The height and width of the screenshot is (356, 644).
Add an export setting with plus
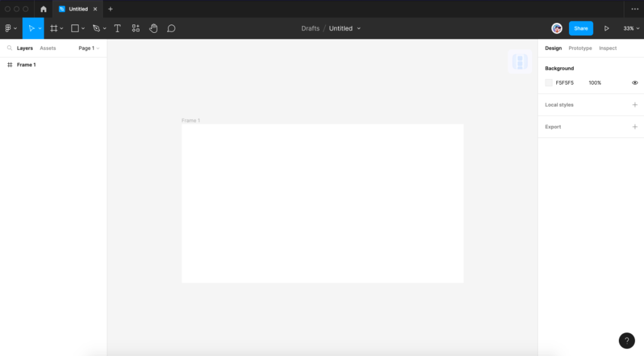635,127
